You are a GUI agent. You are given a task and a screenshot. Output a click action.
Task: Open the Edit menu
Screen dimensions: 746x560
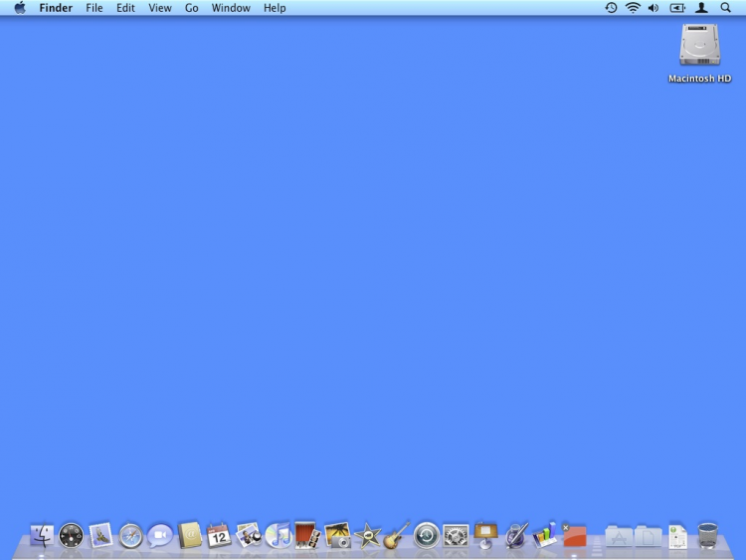[125, 8]
